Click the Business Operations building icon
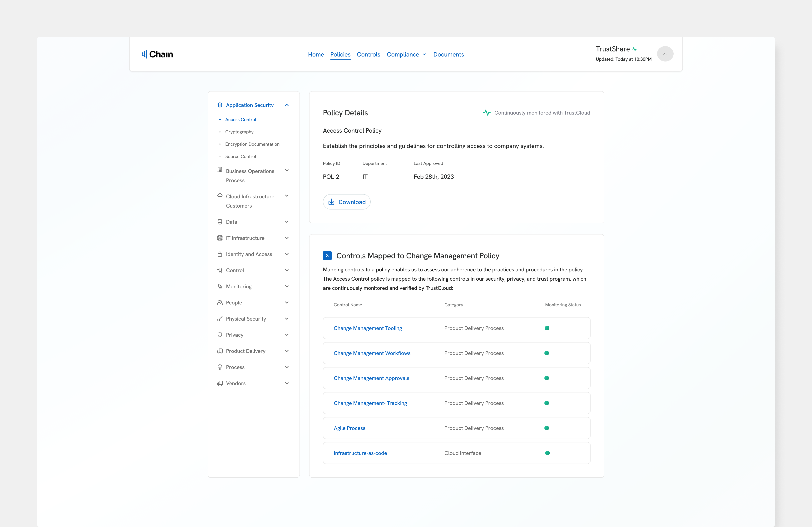The width and height of the screenshot is (812, 527). point(220,170)
